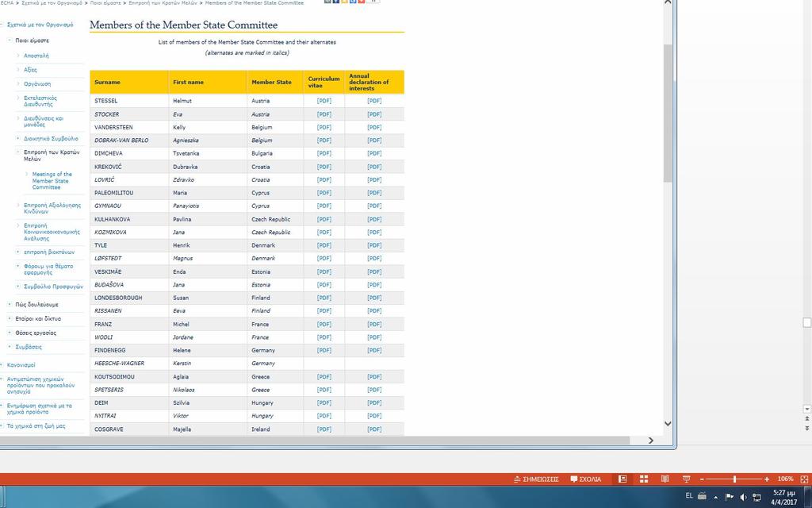Click the 106% zoom level
The image size is (812, 508).
pos(785,479)
